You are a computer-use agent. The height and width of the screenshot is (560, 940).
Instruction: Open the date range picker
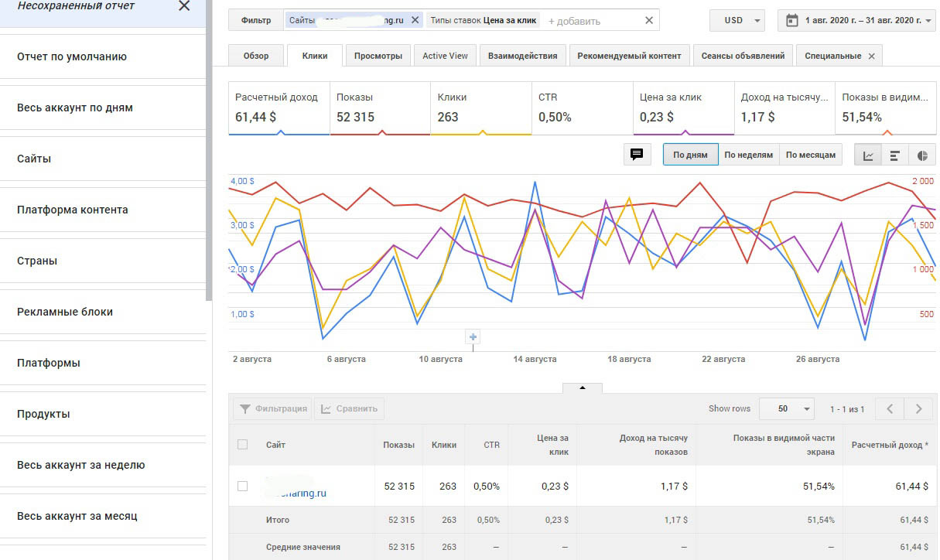pyautogui.click(x=859, y=21)
